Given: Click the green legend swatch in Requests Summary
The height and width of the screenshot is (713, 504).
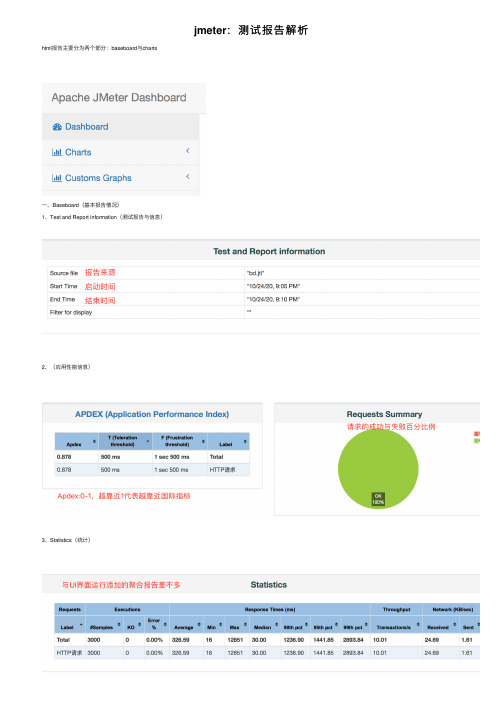Looking at the screenshot, I should click(x=477, y=441).
